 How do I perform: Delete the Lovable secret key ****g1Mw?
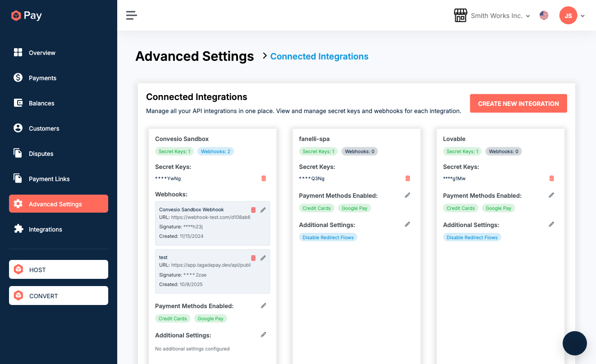pyautogui.click(x=551, y=178)
